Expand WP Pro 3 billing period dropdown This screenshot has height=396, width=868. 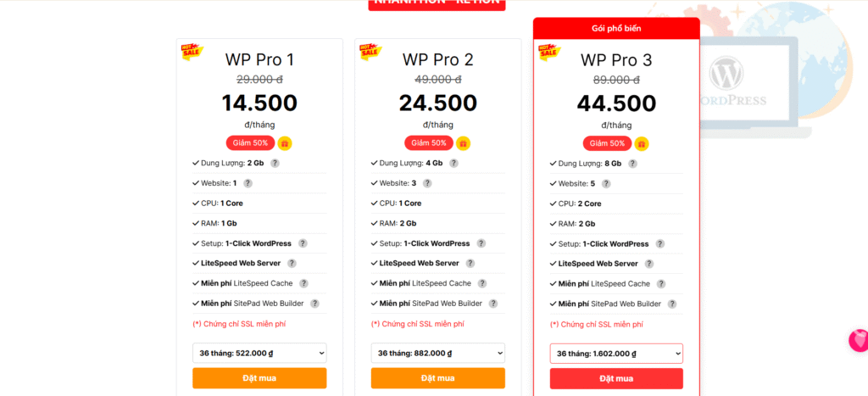click(x=616, y=354)
